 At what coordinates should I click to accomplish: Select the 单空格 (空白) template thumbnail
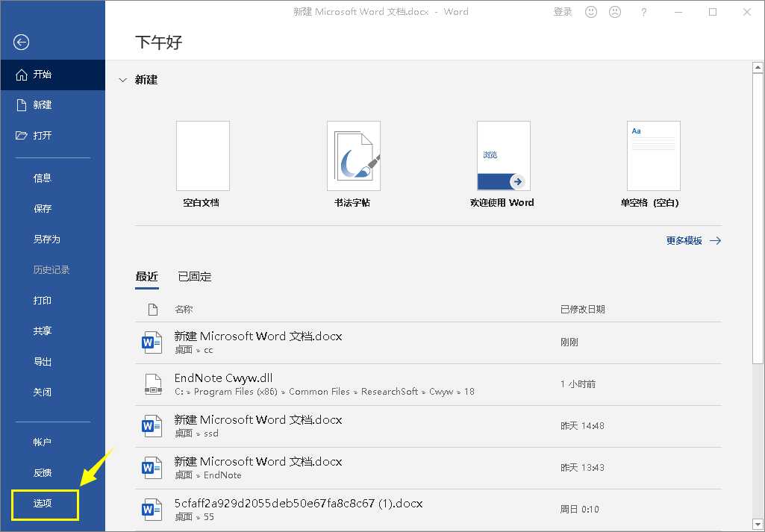click(x=654, y=156)
